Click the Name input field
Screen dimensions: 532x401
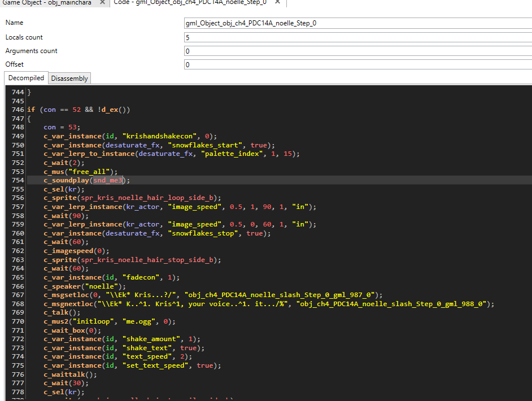click(x=358, y=23)
